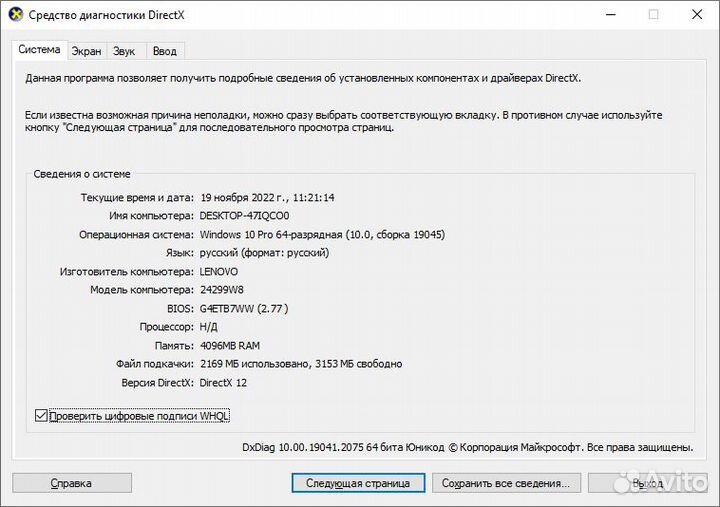Switch to the Система tab
The image size is (720, 507).
click(39, 50)
